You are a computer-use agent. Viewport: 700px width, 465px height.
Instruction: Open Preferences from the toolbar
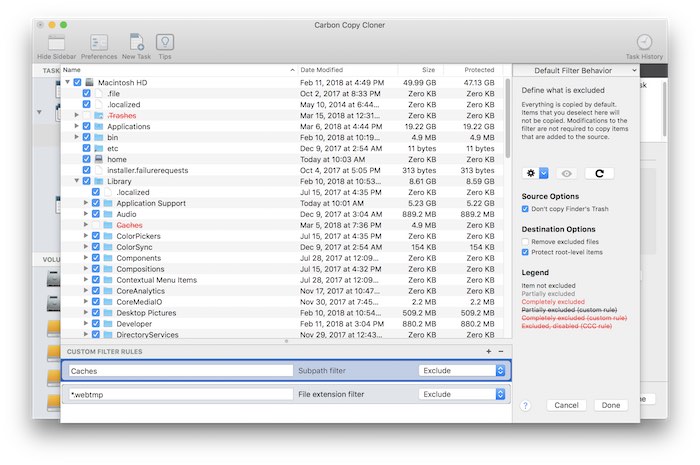(x=99, y=43)
